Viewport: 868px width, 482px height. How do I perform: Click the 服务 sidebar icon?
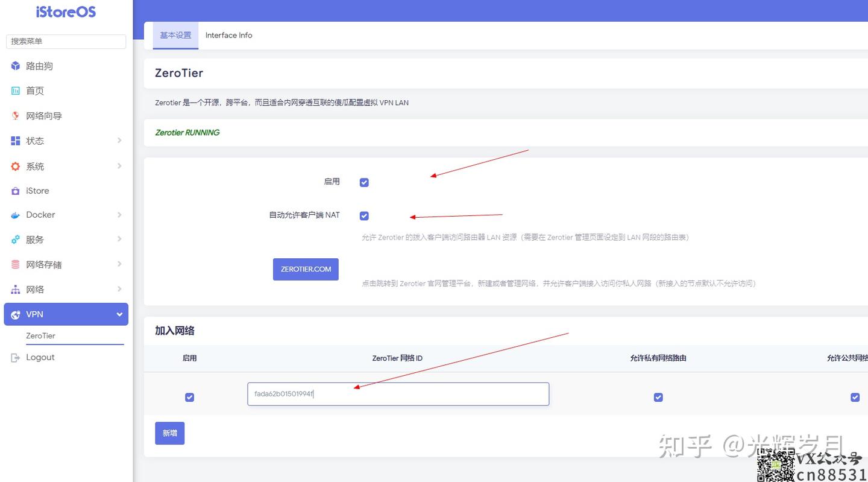tap(15, 239)
